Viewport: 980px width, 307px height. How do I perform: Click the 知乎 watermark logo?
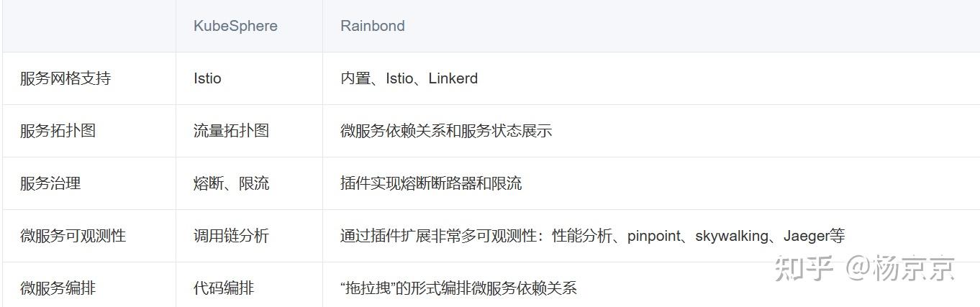[x=803, y=269]
